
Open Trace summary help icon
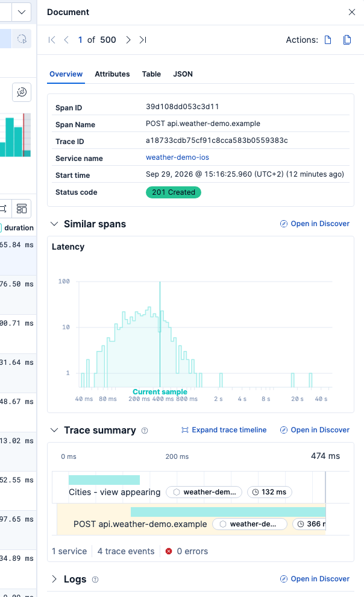(x=145, y=431)
